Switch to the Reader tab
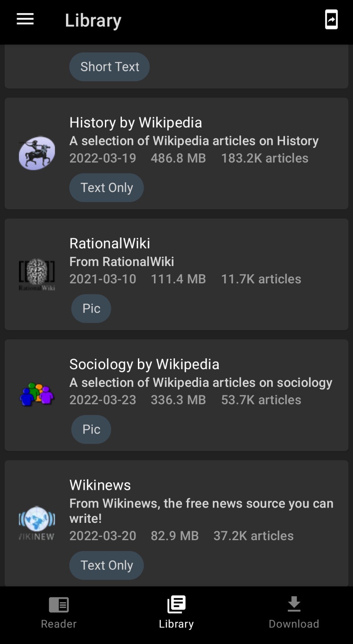The image size is (353, 644). click(59, 613)
